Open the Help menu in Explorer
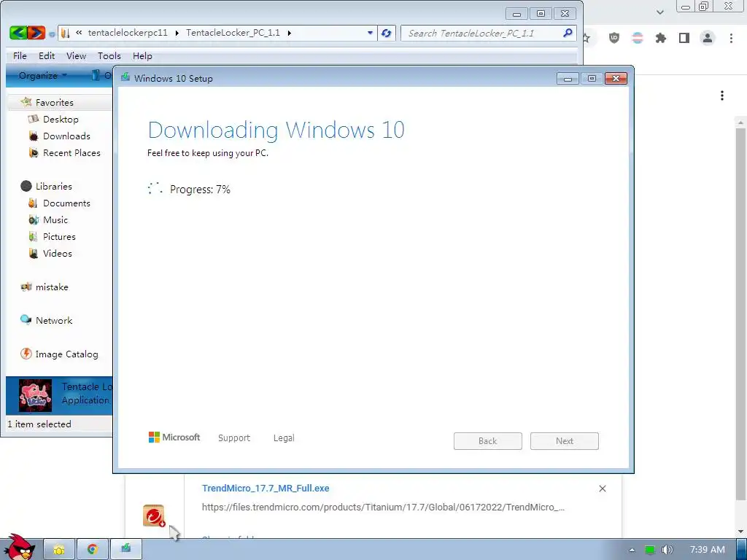This screenshot has width=747, height=560. [142, 55]
